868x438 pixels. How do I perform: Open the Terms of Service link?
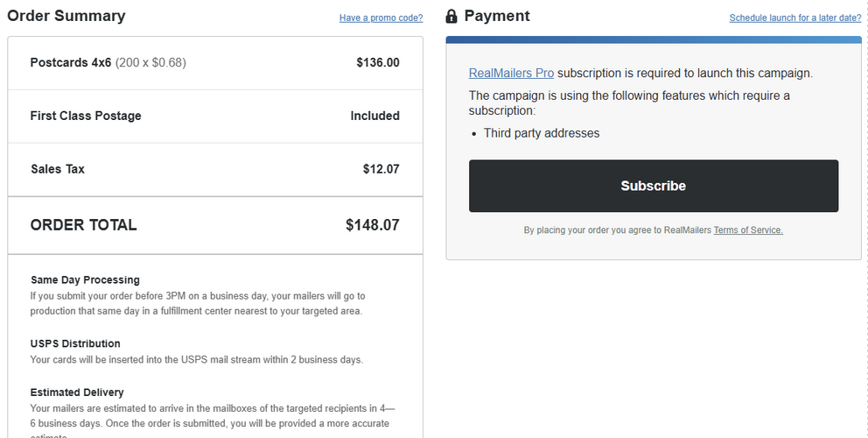pyautogui.click(x=748, y=230)
